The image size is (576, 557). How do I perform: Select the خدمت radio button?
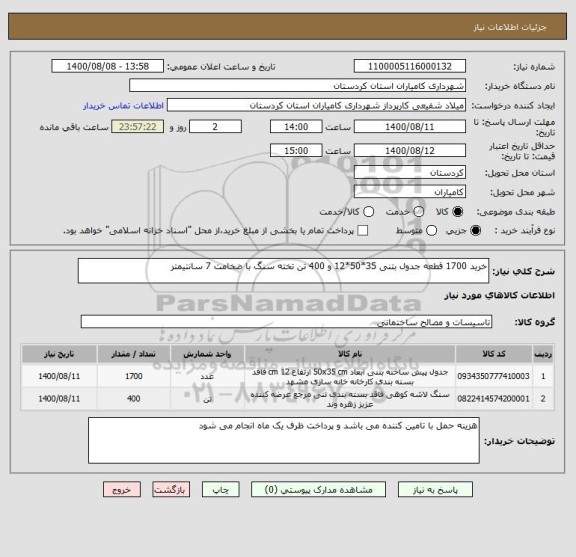418,212
